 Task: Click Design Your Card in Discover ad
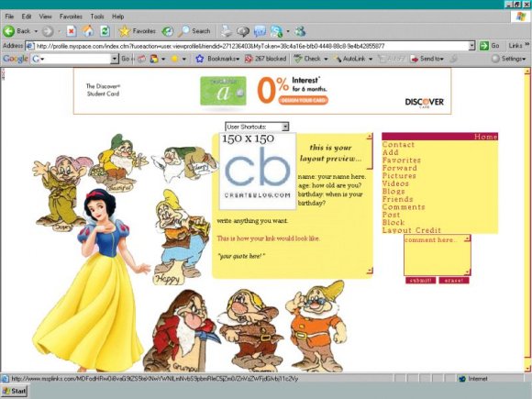click(x=304, y=100)
